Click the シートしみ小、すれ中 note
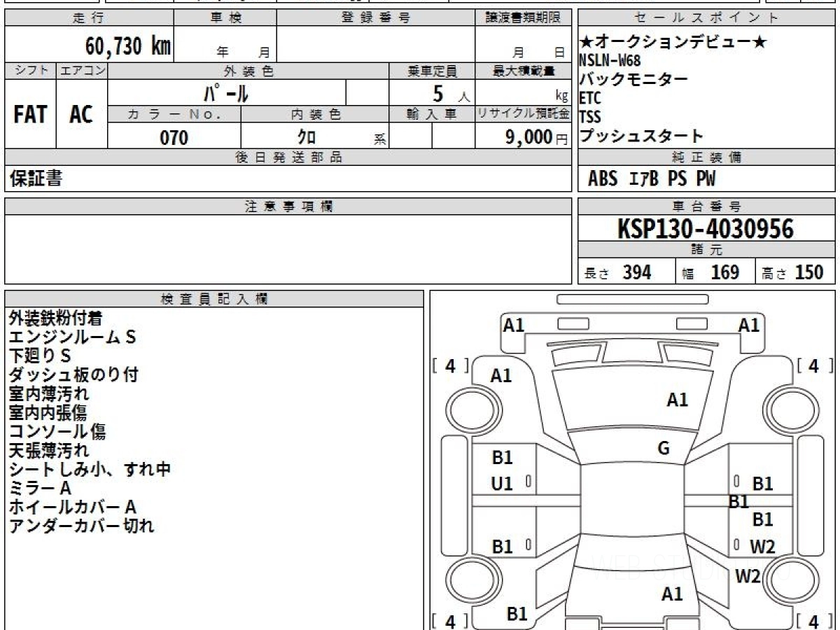The image size is (840, 630). [x=90, y=469]
